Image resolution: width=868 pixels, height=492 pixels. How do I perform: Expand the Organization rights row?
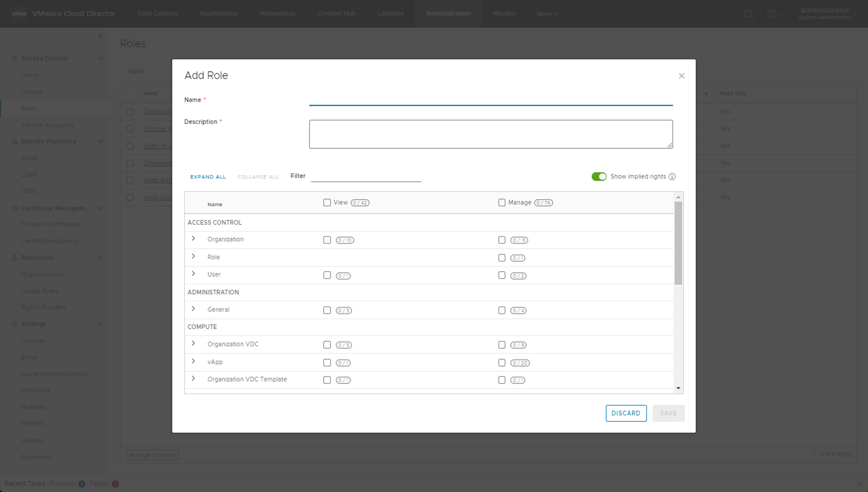pyautogui.click(x=193, y=239)
